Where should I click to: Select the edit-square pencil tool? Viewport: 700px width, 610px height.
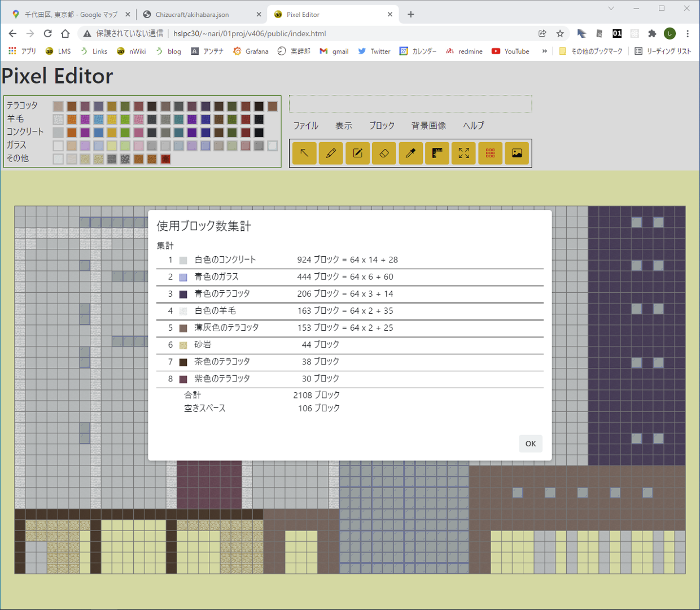[x=357, y=153]
